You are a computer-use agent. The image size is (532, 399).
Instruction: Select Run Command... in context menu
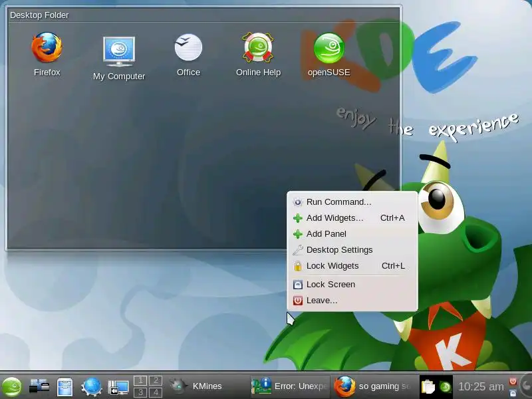pyautogui.click(x=352, y=202)
